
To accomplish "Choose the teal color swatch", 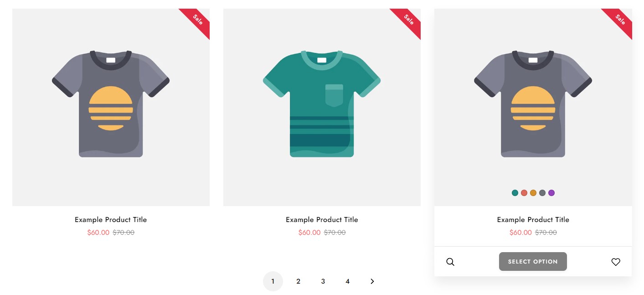I will pos(515,193).
